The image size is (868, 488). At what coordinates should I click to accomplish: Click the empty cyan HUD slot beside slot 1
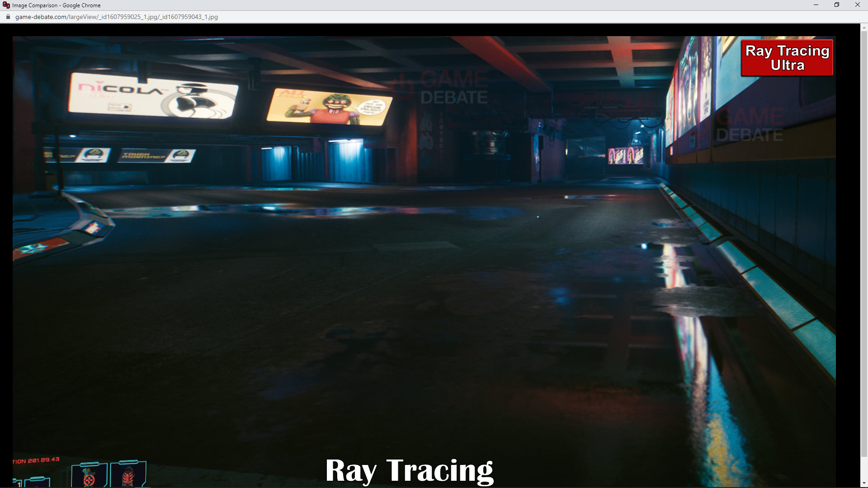coord(37,482)
